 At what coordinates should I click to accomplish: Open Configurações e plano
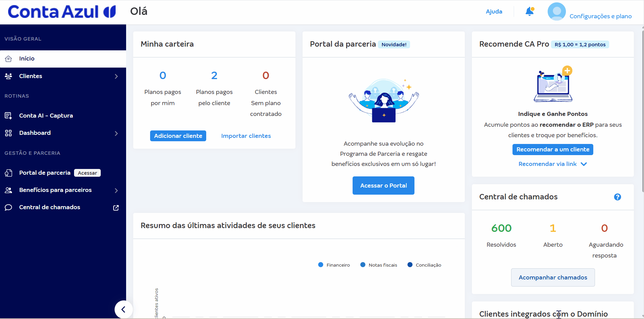pos(600,16)
